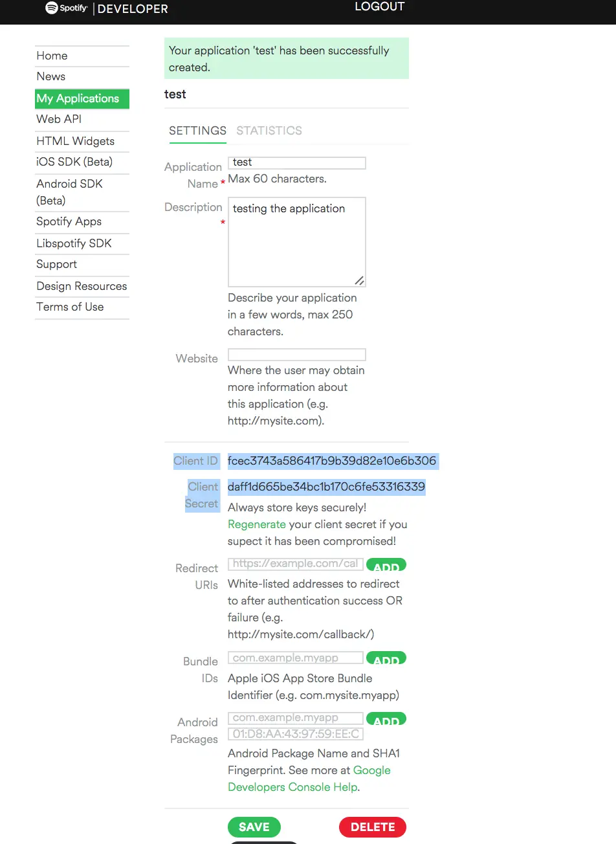This screenshot has height=844, width=616.
Task: Select My Applications in sidebar
Action: point(82,98)
